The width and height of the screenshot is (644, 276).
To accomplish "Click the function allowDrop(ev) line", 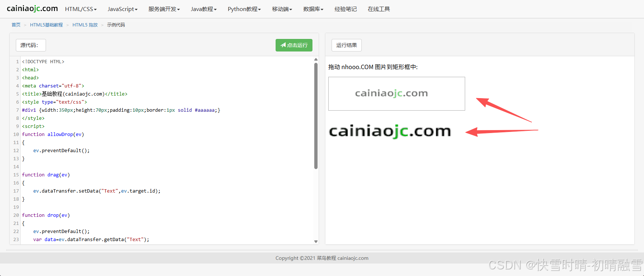I will click(x=53, y=135).
